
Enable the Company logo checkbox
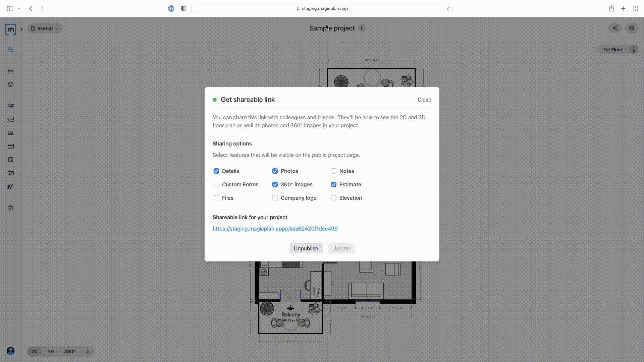(275, 198)
